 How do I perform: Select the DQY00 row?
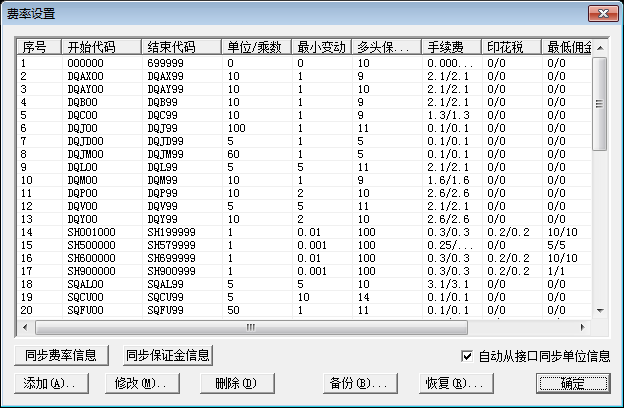tap(304, 219)
